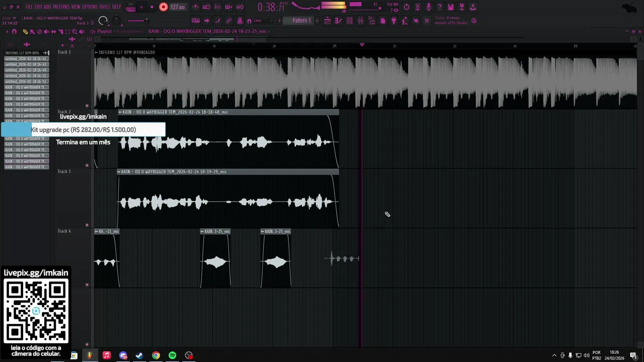
Task: Toggle playlist magnet snap icon
Action: [14, 31]
